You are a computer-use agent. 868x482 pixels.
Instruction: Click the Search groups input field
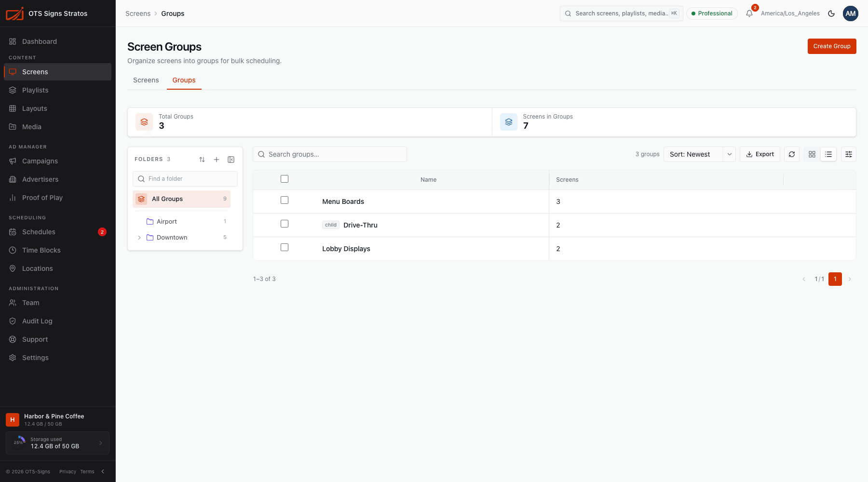pos(330,154)
